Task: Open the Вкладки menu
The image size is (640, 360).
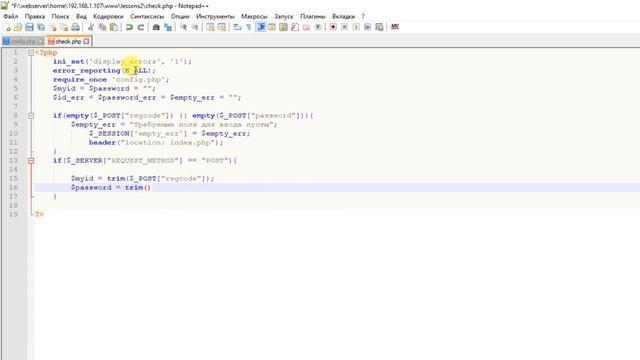Action: (x=343, y=16)
